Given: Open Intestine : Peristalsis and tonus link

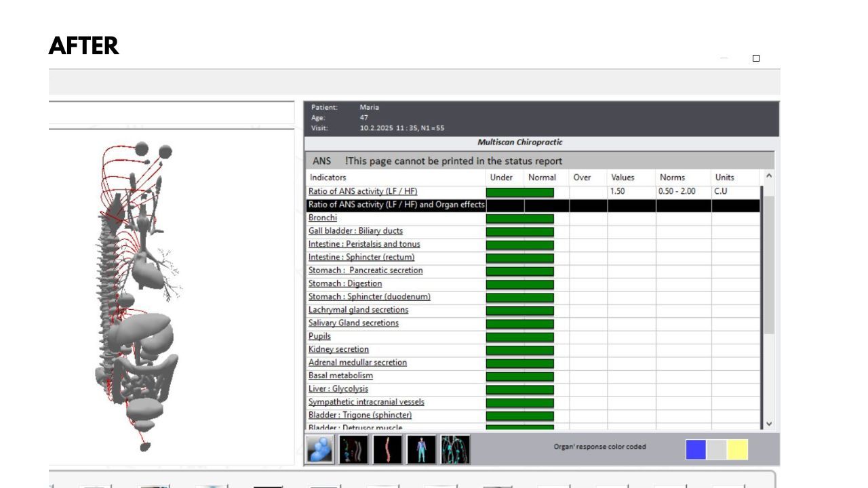Looking at the screenshot, I should coord(364,244).
